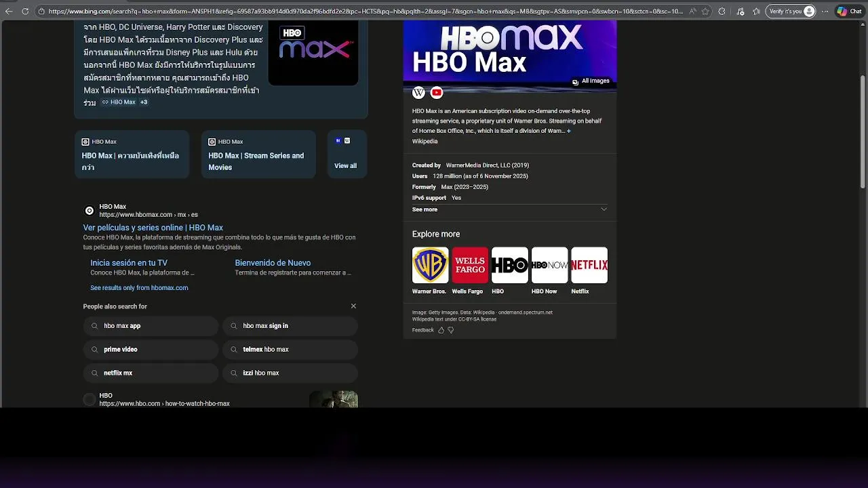Click the hbomax.com › mx › es URL text

[x=149, y=215]
